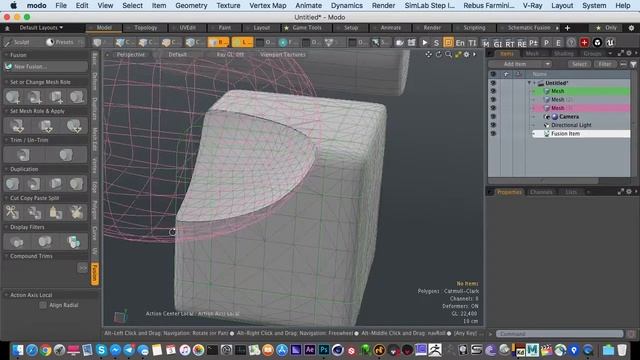Enable the Align Radial checkbox
640x360 pixels.
43,305
